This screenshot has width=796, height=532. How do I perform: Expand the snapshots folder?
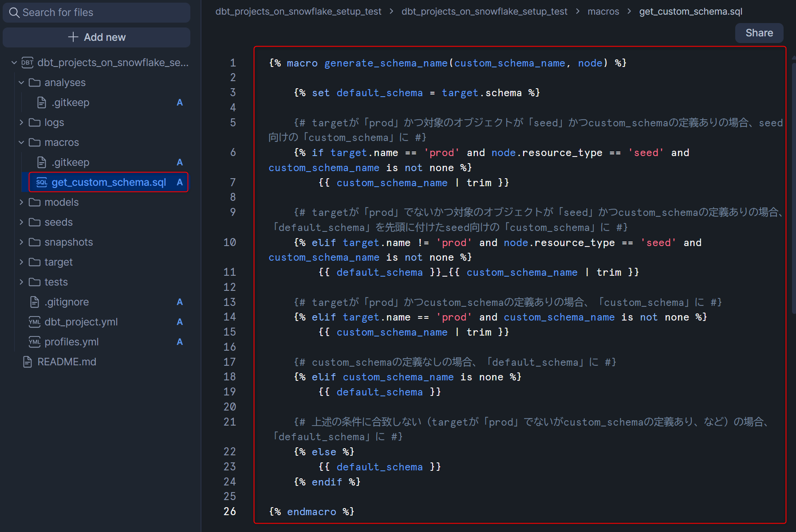click(21, 242)
